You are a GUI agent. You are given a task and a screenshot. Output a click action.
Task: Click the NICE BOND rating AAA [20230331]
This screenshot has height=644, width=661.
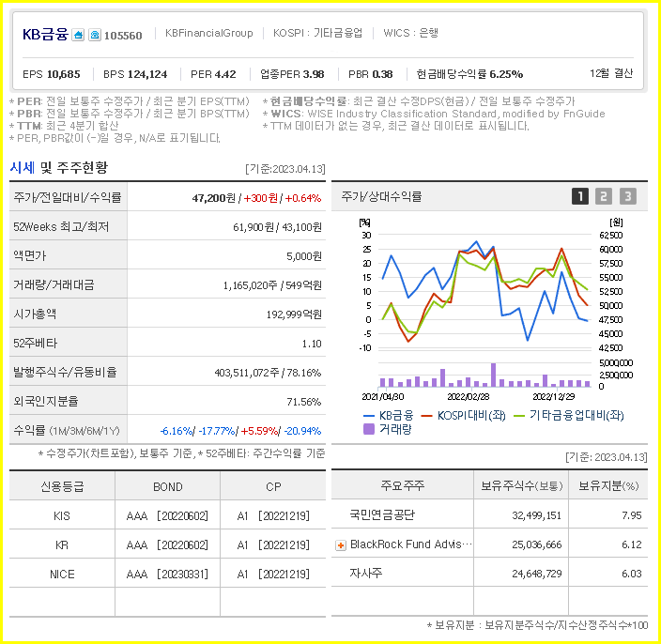167,574
